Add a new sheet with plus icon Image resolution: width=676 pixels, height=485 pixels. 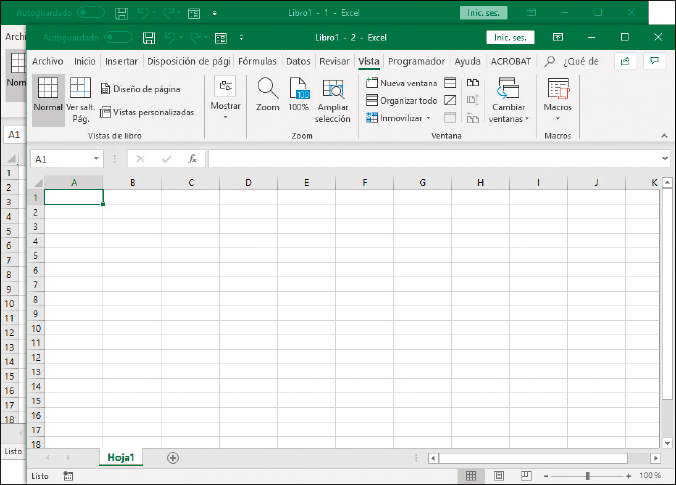173,457
